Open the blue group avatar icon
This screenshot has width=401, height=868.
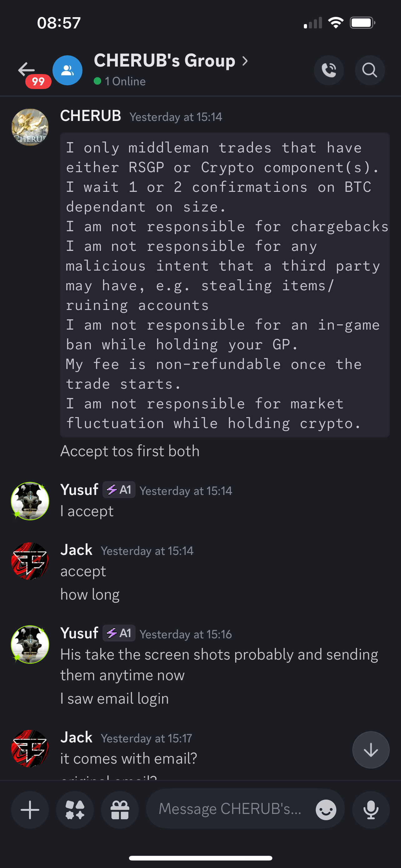click(x=67, y=70)
